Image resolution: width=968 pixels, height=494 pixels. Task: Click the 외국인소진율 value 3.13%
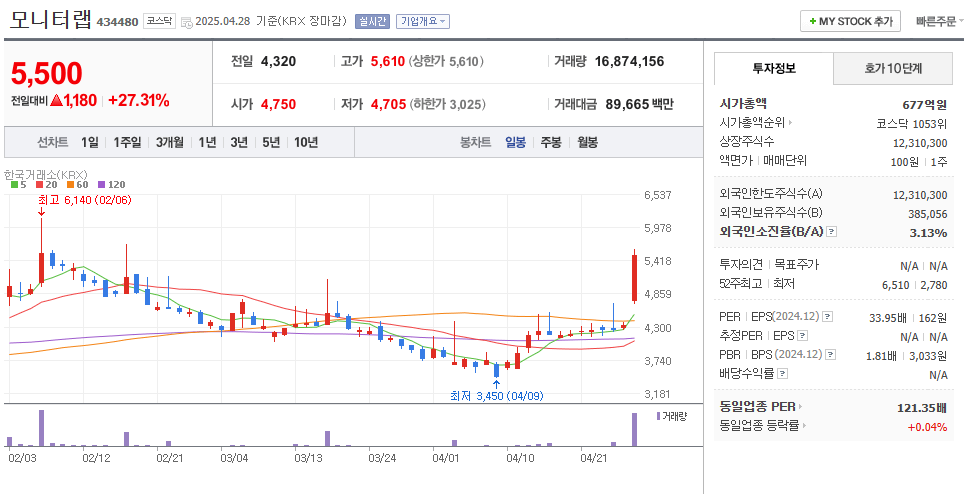click(927, 233)
